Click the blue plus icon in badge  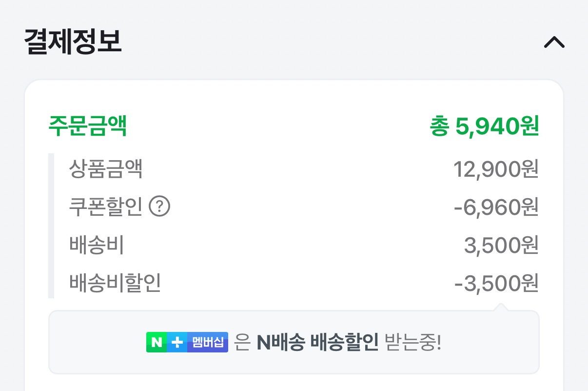pyautogui.click(x=177, y=342)
